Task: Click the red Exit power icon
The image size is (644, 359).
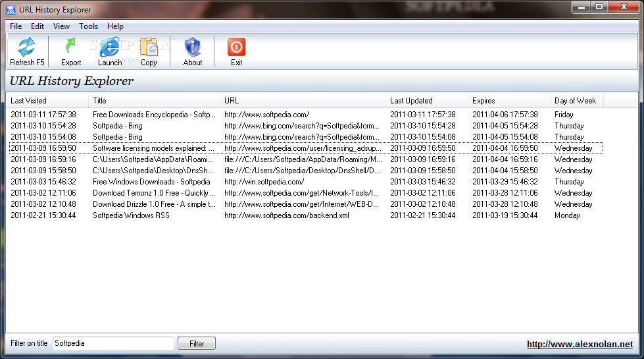Action: (x=236, y=51)
